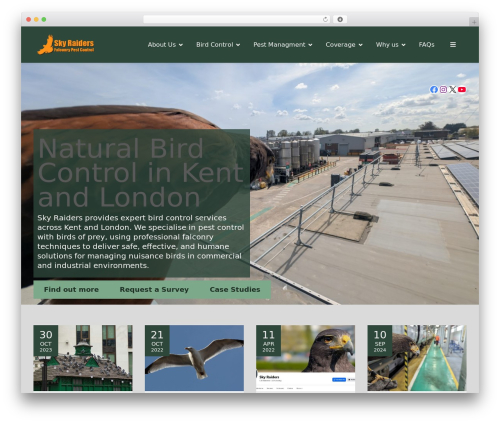Image resolution: width=500 pixels, height=423 pixels.
Task: Click the Sky Raiders logo
Action: (x=66, y=44)
